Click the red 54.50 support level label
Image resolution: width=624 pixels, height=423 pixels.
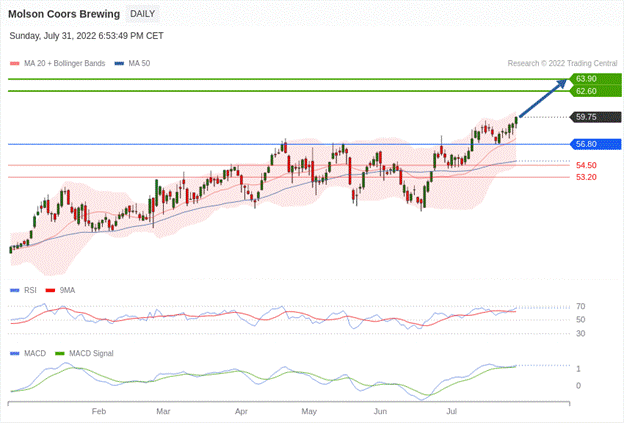click(x=586, y=165)
